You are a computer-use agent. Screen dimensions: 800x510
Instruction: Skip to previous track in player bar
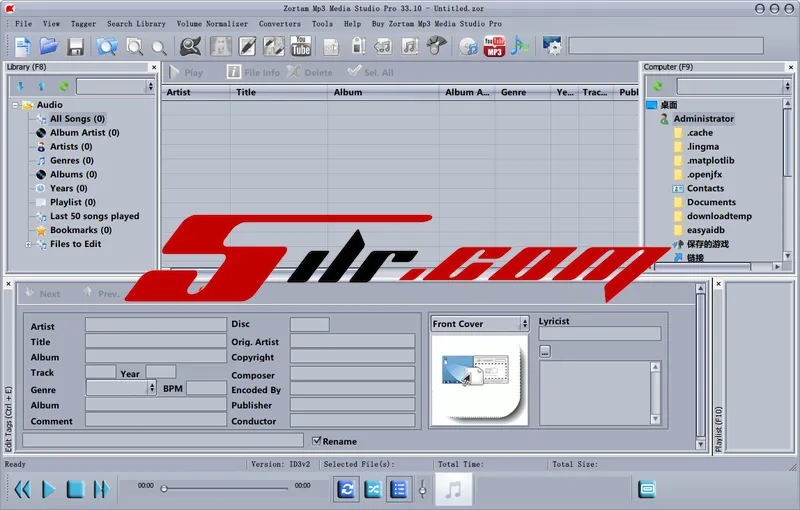click(x=22, y=490)
